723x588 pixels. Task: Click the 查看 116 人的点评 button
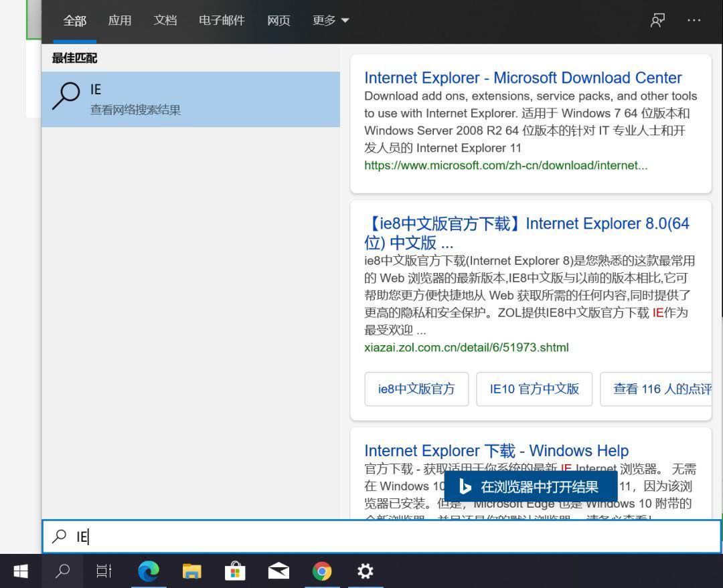[655, 389]
